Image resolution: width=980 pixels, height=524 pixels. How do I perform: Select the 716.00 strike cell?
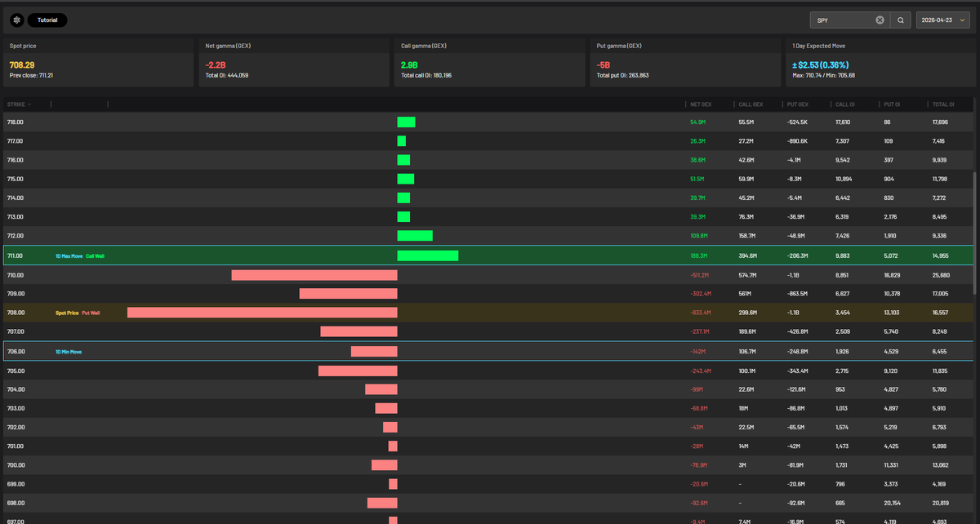click(16, 160)
